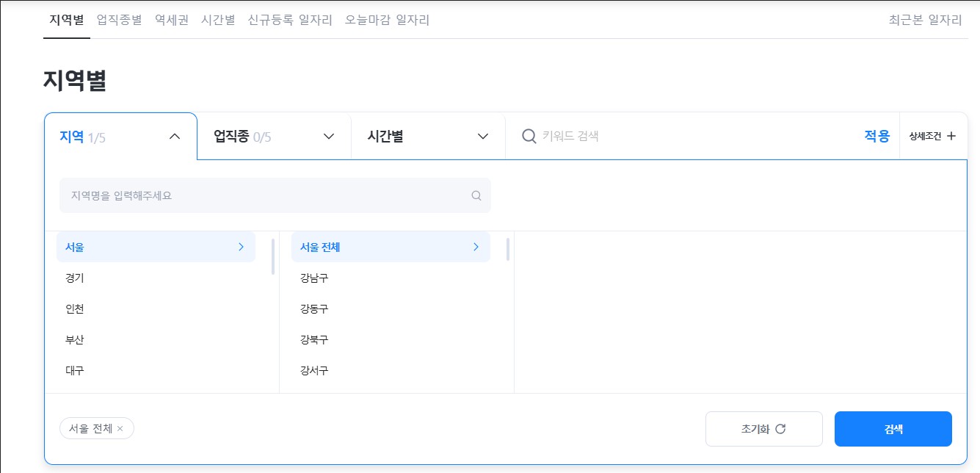Select 강서구 from the district list
Image resolution: width=980 pixels, height=473 pixels.
(314, 370)
